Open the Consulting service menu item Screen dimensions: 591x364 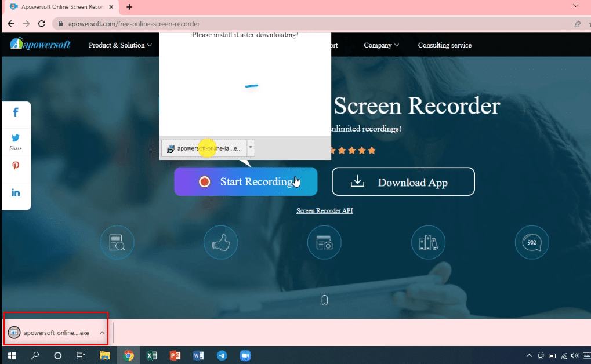444,45
